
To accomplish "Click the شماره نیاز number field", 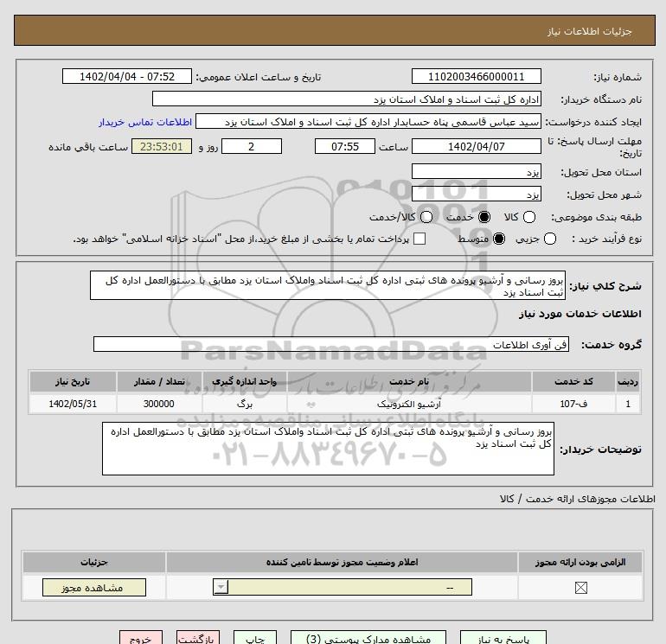I will tap(476, 76).
